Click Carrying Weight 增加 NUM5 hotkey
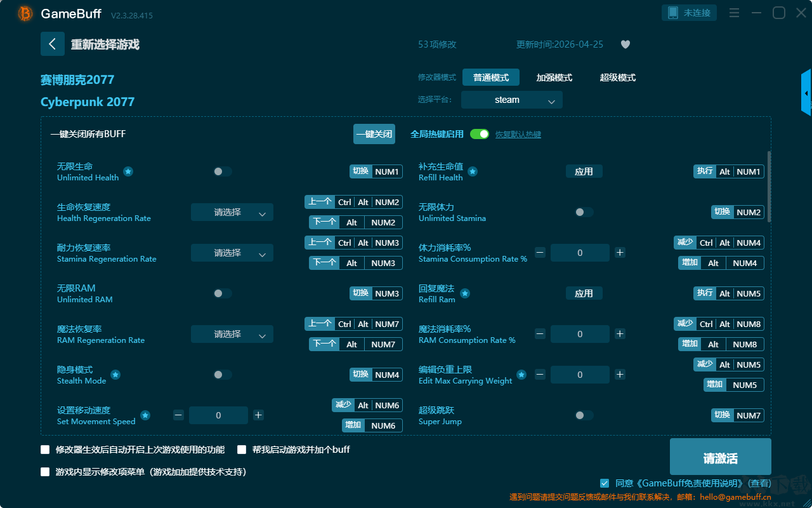Image resolution: width=812 pixels, height=508 pixels. 734,385
